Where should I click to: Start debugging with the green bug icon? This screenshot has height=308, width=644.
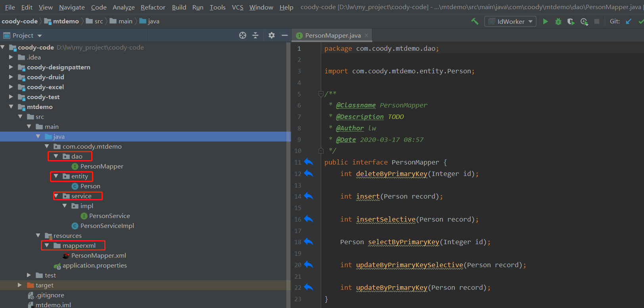click(558, 21)
